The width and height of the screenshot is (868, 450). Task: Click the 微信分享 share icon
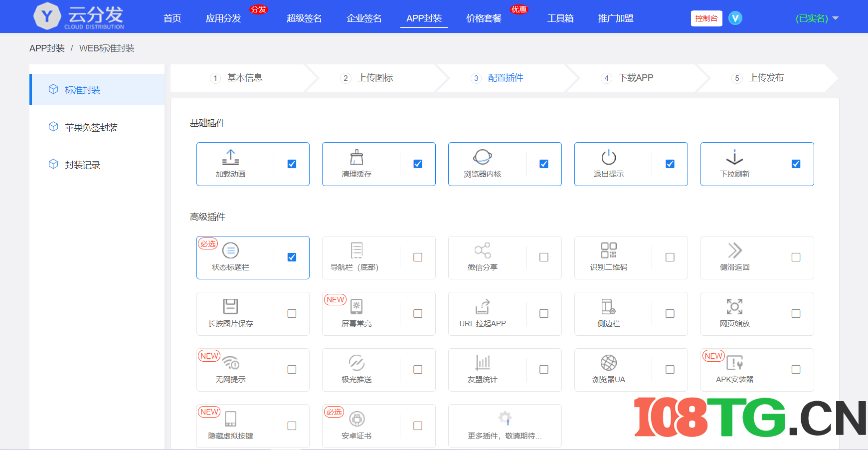tap(482, 251)
